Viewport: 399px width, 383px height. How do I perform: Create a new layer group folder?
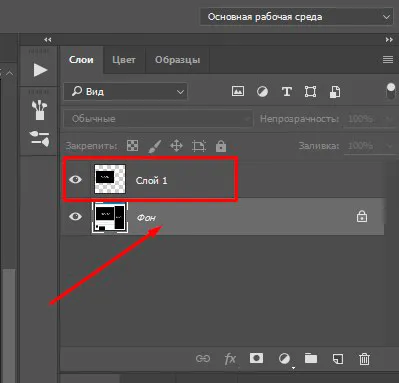click(311, 358)
